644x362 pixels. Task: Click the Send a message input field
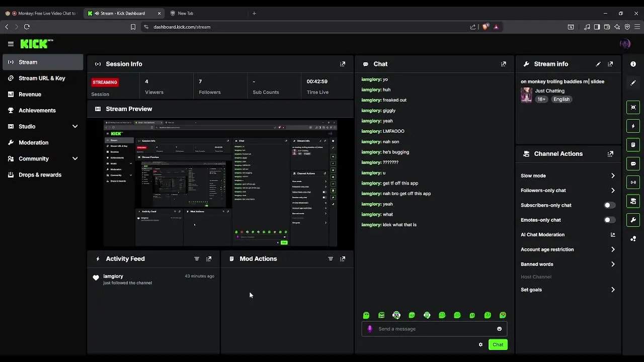(x=434, y=329)
